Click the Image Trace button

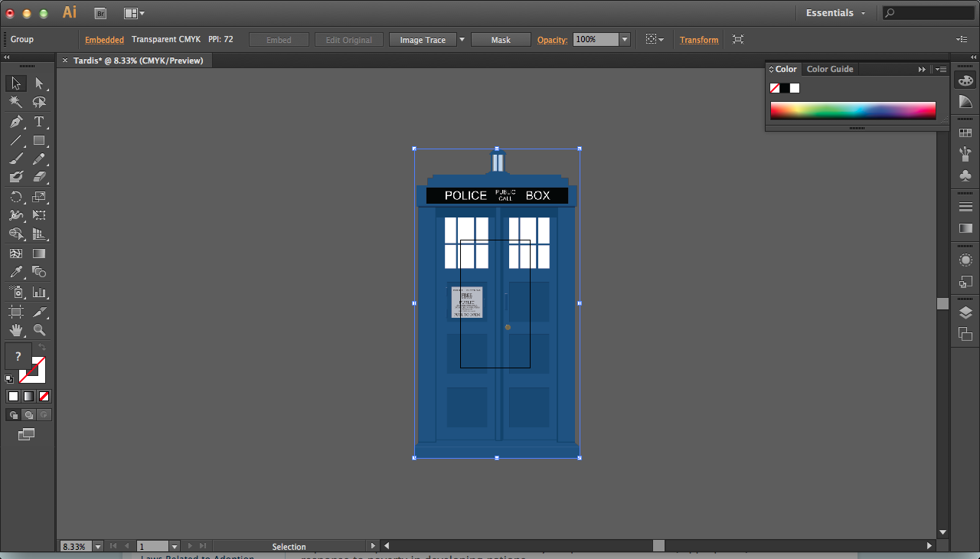423,40
